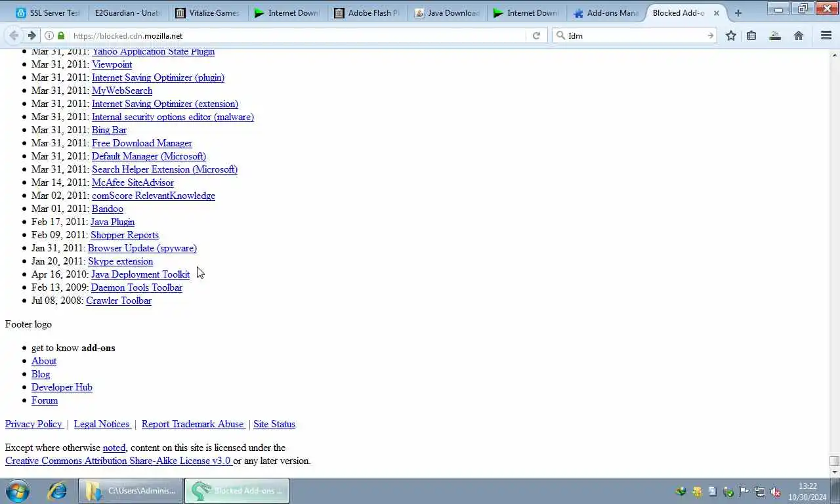Open Default Manager (Microsoft) link
Image resolution: width=840 pixels, height=504 pixels.
pos(149,156)
